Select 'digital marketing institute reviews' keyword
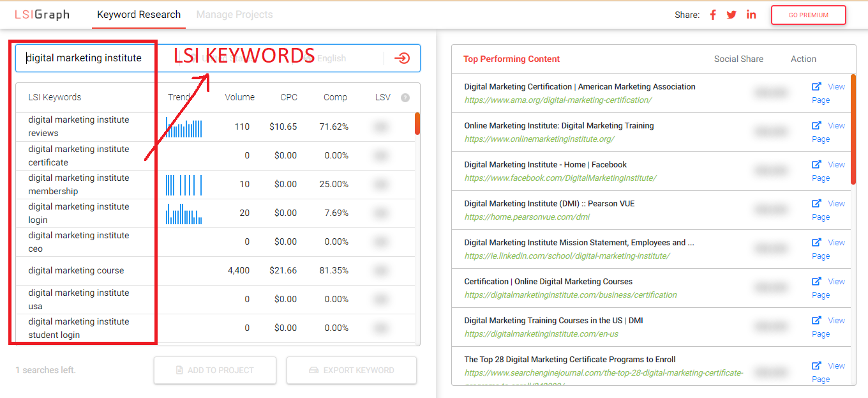 tap(79, 126)
